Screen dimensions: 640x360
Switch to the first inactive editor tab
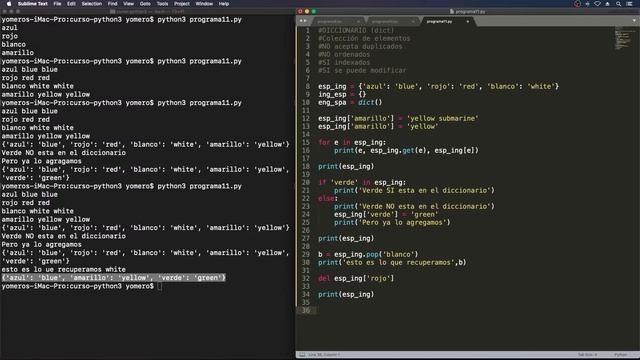(337, 21)
